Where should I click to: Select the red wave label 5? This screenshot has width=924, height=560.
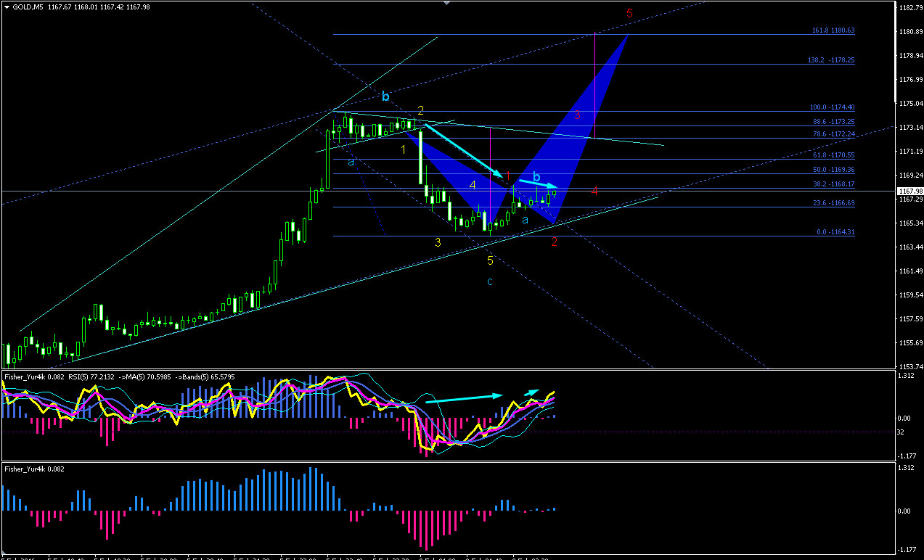(x=629, y=13)
